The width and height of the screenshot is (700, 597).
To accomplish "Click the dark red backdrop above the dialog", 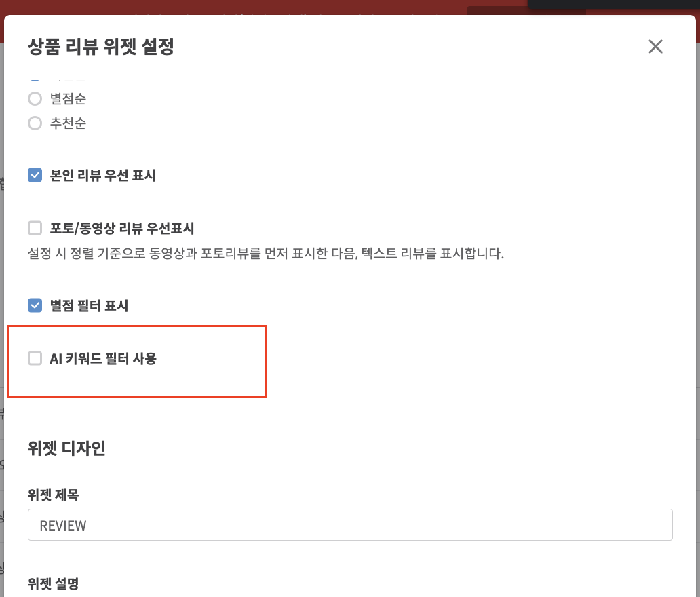I will 223,7.
